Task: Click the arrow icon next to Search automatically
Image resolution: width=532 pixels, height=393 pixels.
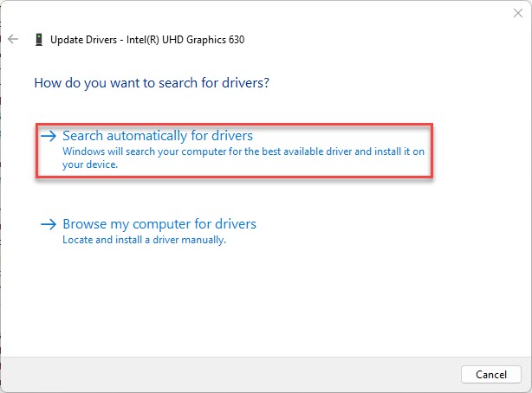Action: [49, 136]
